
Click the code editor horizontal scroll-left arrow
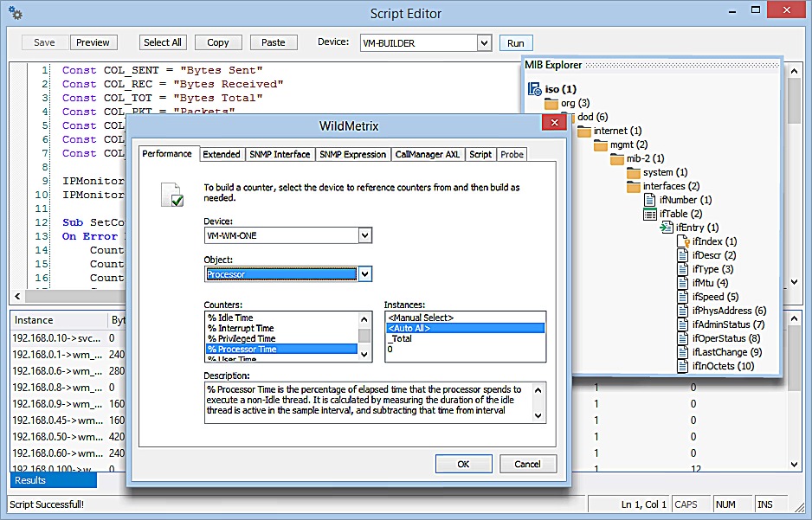17,297
